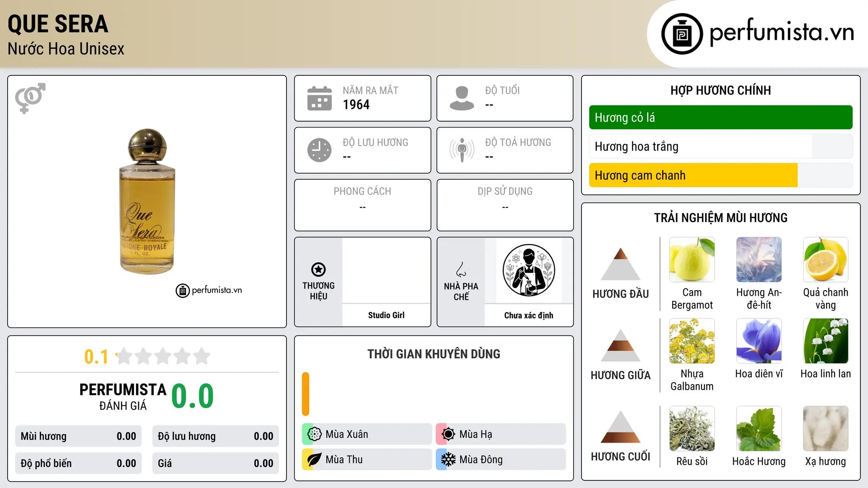868x488 pixels.
Task: Open the Xạ hương note image
Action: pos(826,429)
